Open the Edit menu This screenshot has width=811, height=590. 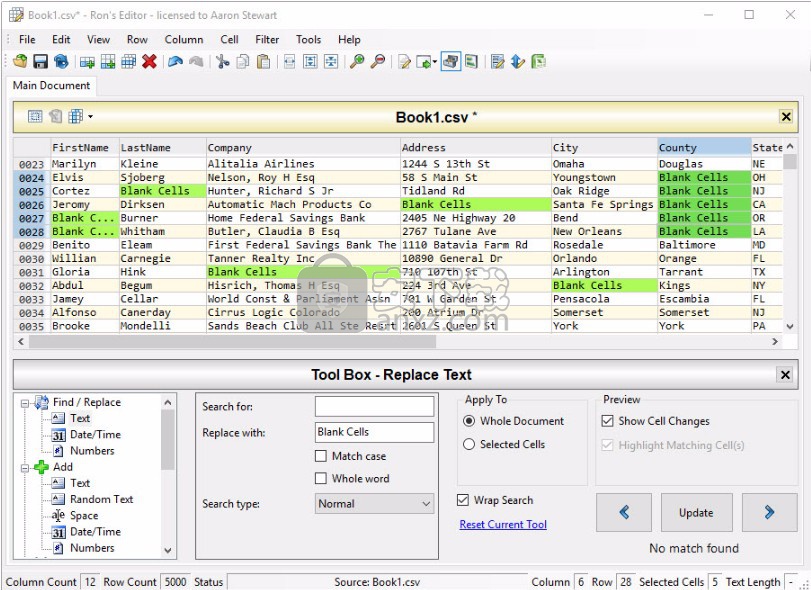[61, 39]
